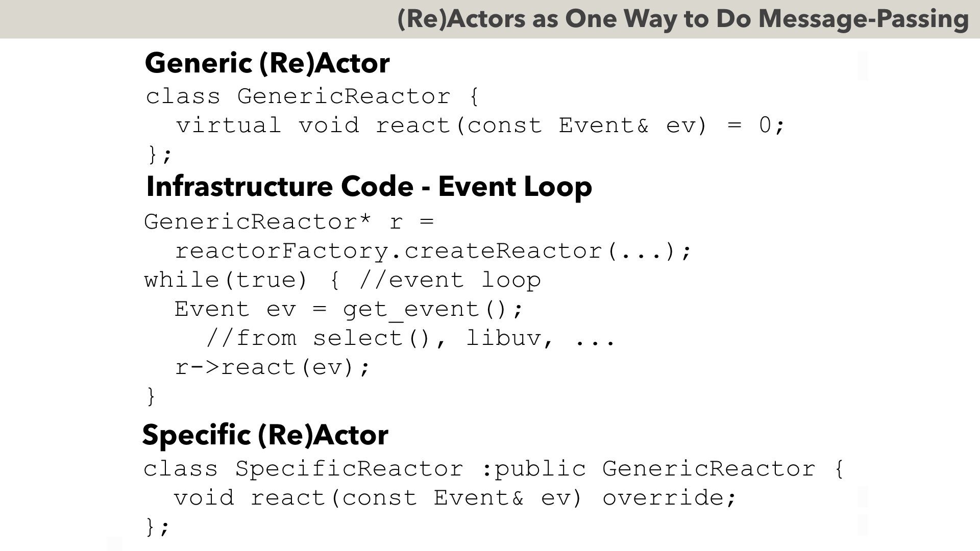Click the 'while(true)' loop statement

226,280
